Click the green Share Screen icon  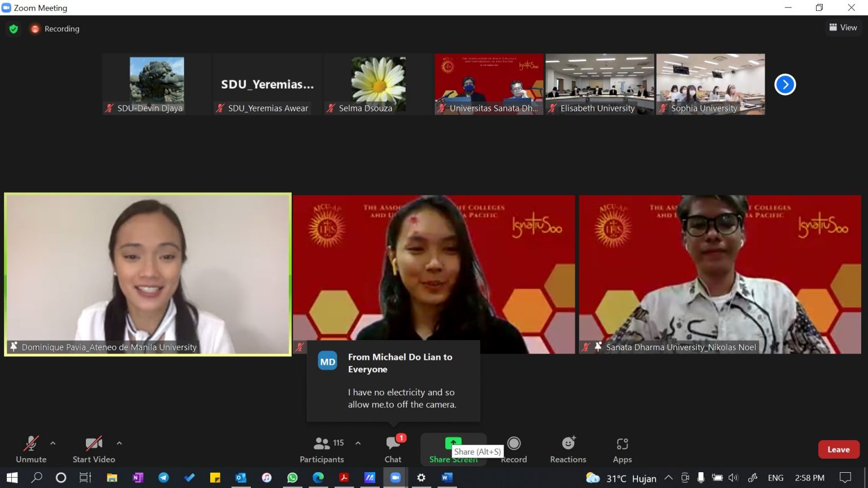coord(453,442)
